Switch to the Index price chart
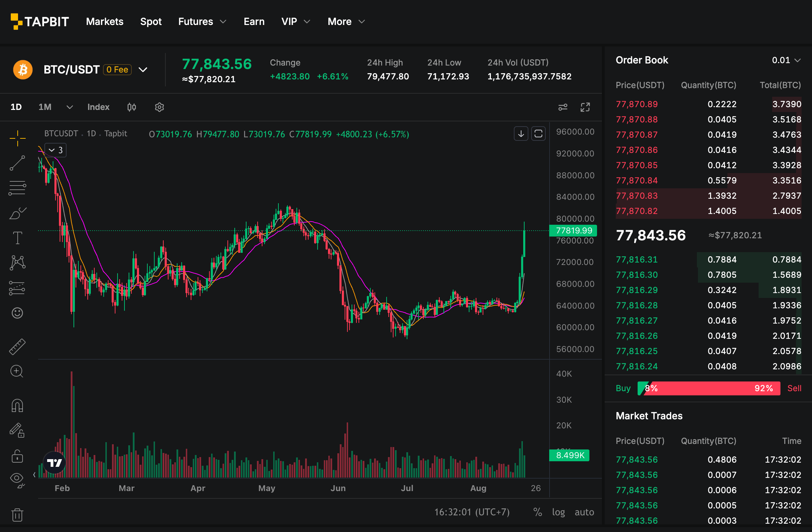The height and width of the screenshot is (532, 812). pos(98,107)
